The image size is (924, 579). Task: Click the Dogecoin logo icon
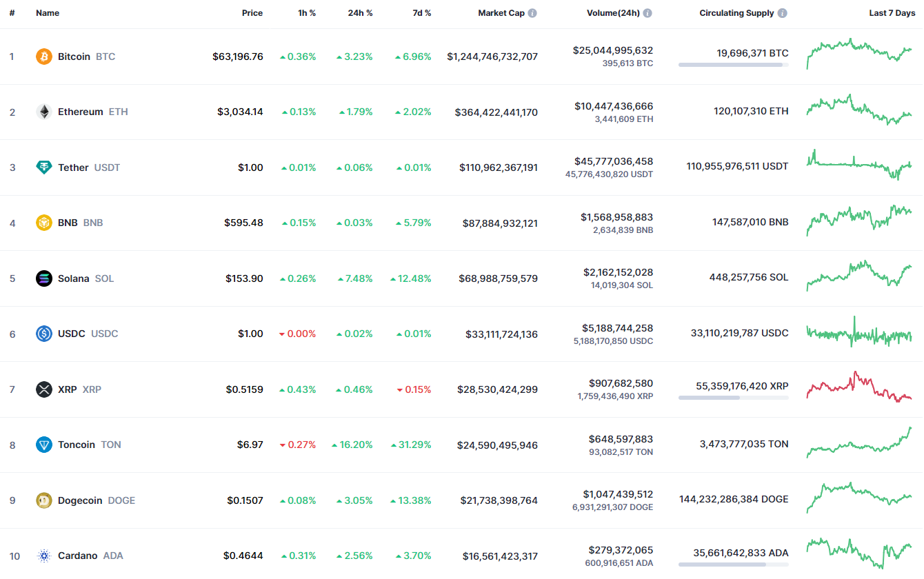point(44,500)
